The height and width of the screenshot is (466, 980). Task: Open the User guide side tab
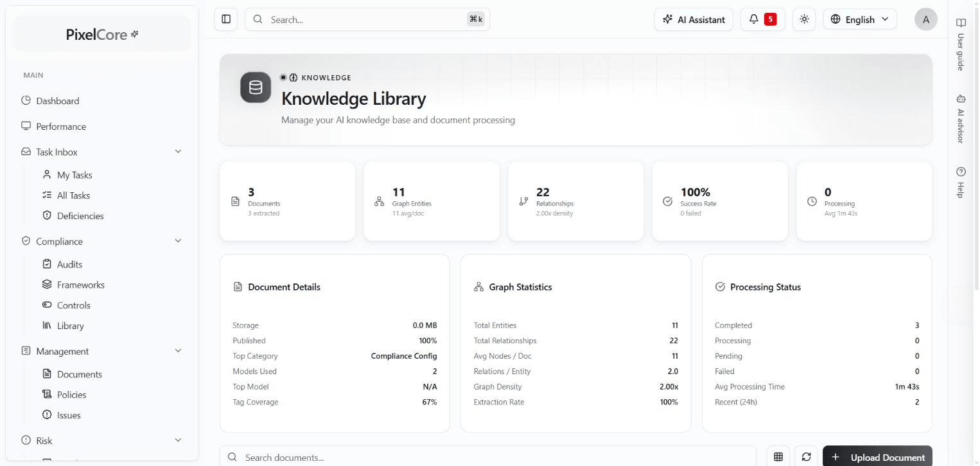pyautogui.click(x=961, y=45)
